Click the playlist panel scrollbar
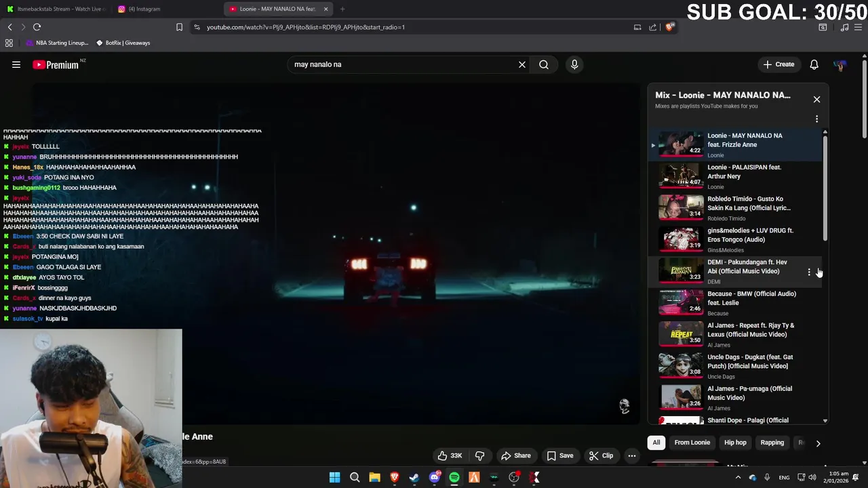 (825, 188)
